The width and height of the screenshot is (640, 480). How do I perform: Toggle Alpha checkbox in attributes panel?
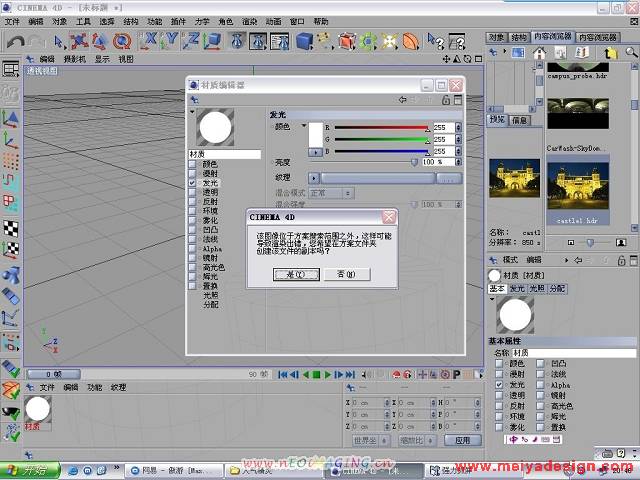pos(540,385)
